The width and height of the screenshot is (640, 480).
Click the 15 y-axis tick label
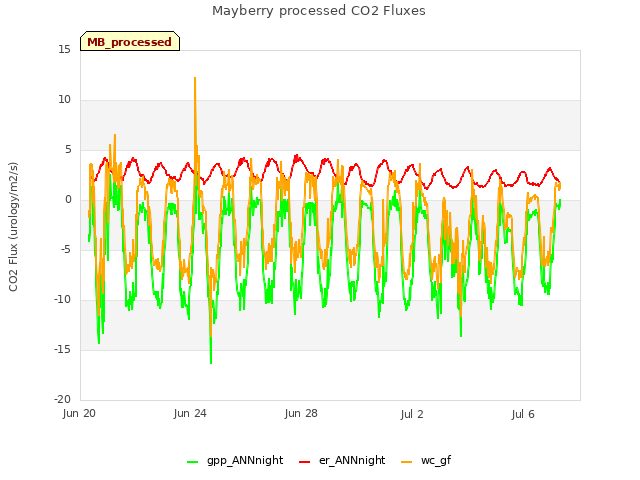point(64,49)
